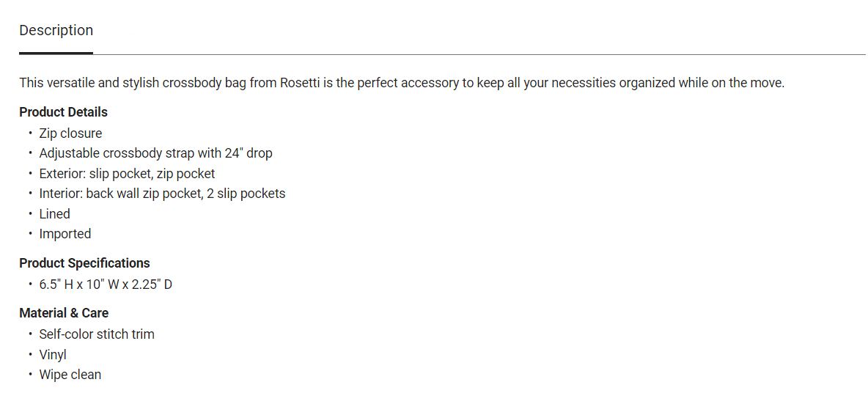This screenshot has width=868, height=415.
Task: Click the Material & Care heading
Action: [x=64, y=313]
